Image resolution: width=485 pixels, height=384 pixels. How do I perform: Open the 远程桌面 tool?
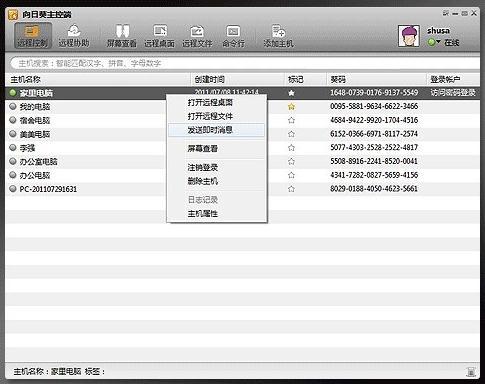click(x=159, y=36)
